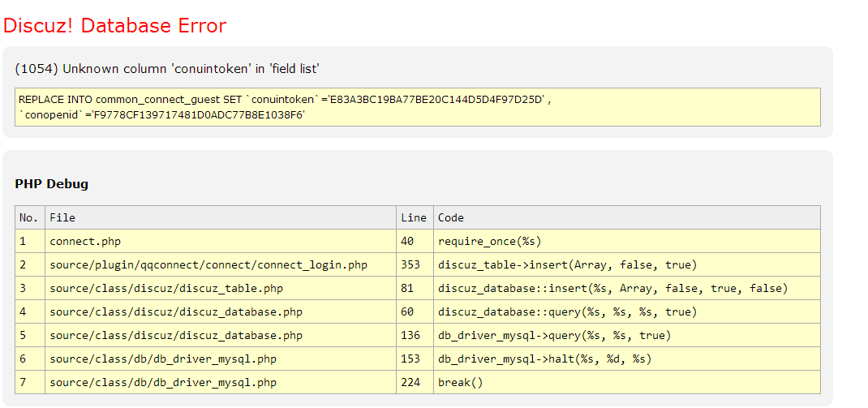The image size is (868, 408).
Task: Click the 'File' column header
Action: pos(62,217)
